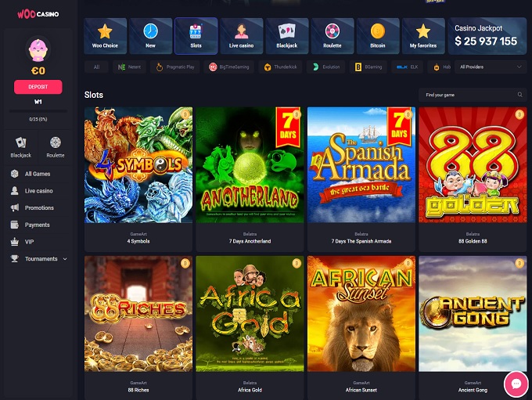
Task: Click the '7 Days The Spanish Armada' title text
Action: [361, 241]
